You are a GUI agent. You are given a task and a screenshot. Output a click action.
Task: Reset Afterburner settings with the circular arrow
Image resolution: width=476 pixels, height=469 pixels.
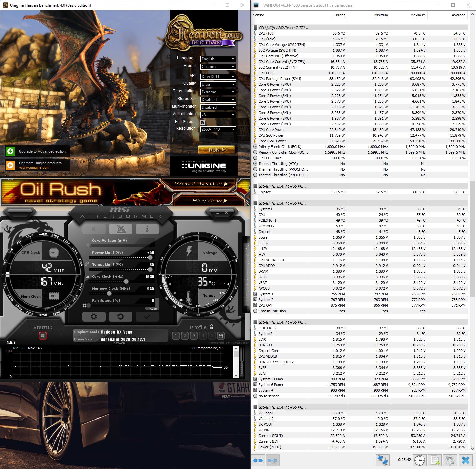[120, 317]
